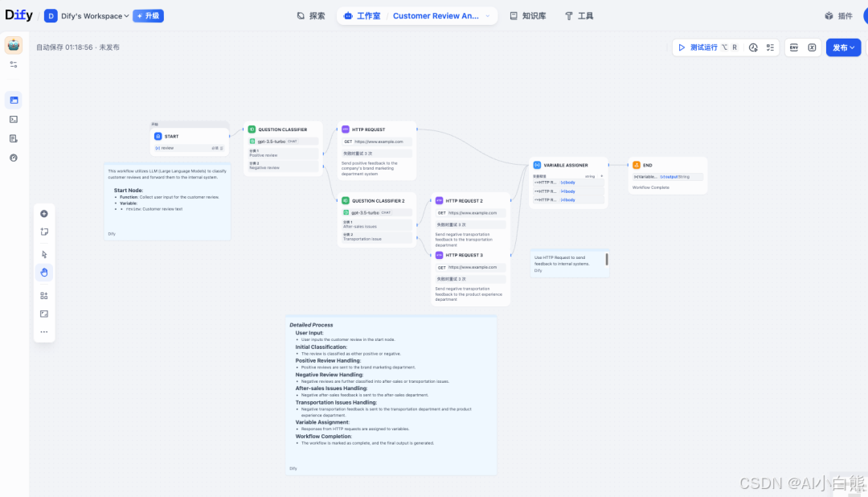The height and width of the screenshot is (497, 868).
Task: Click the user avatar in top-right corner
Action: [x=866, y=15]
